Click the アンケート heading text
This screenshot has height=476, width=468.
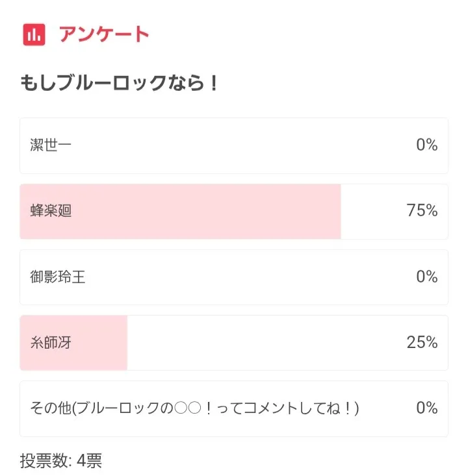pyautogui.click(x=104, y=34)
